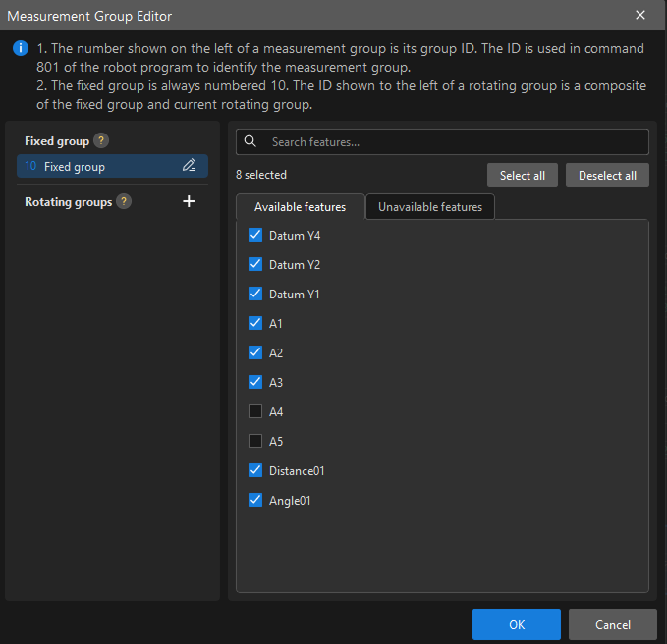Viewport: 667px width, 644px height.
Task: Close the Measurement Group Editor dialog
Action: tap(640, 15)
